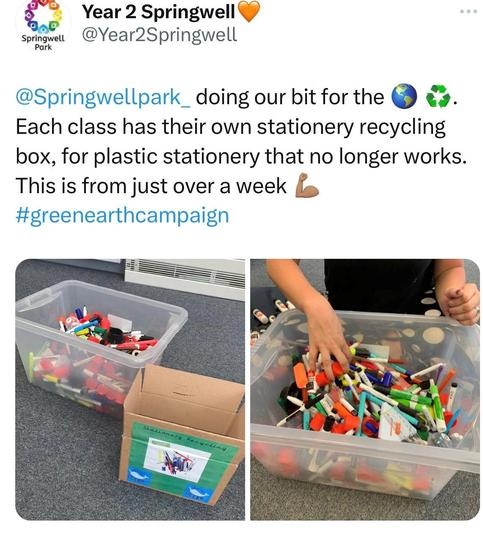Click the white radiator in the left photo
The height and width of the screenshot is (546, 483).
point(185,279)
